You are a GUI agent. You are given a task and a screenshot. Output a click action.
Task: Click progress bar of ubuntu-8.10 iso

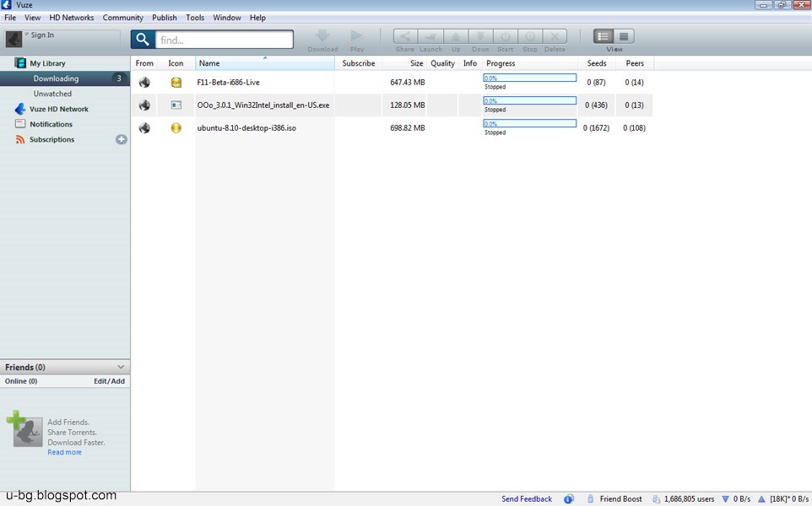(x=530, y=123)
